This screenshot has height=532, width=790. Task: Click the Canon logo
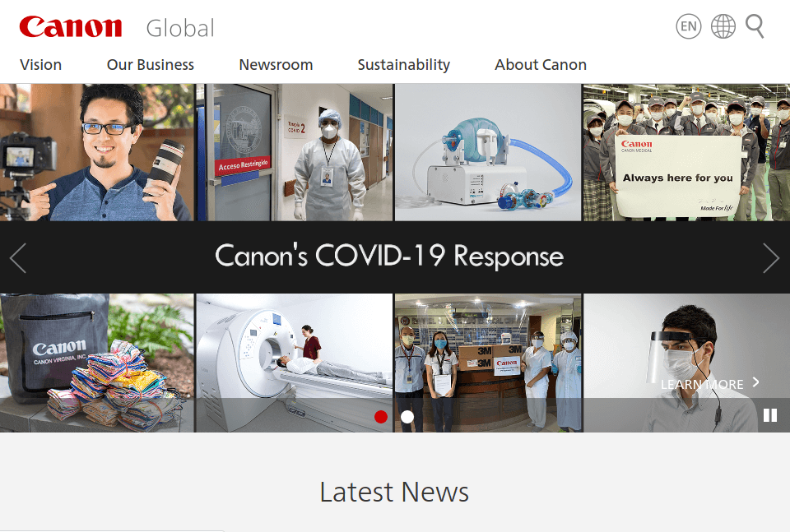point(70,26)
